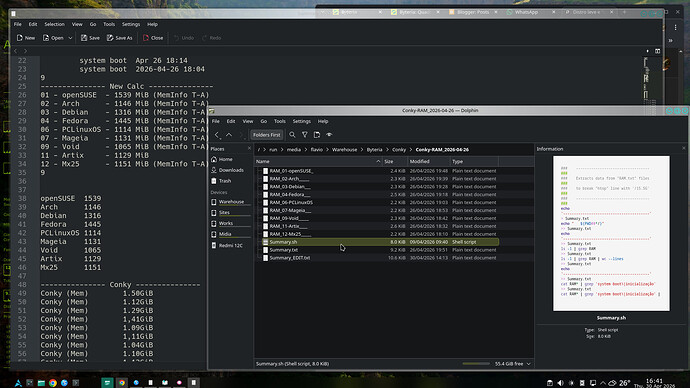690x388 pixels.
Task: Sort files by the Size column header
Action: click(395, 161)
